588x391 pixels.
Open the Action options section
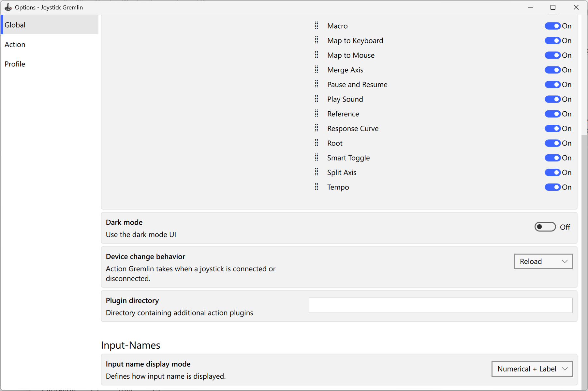[x=15, y=45]
